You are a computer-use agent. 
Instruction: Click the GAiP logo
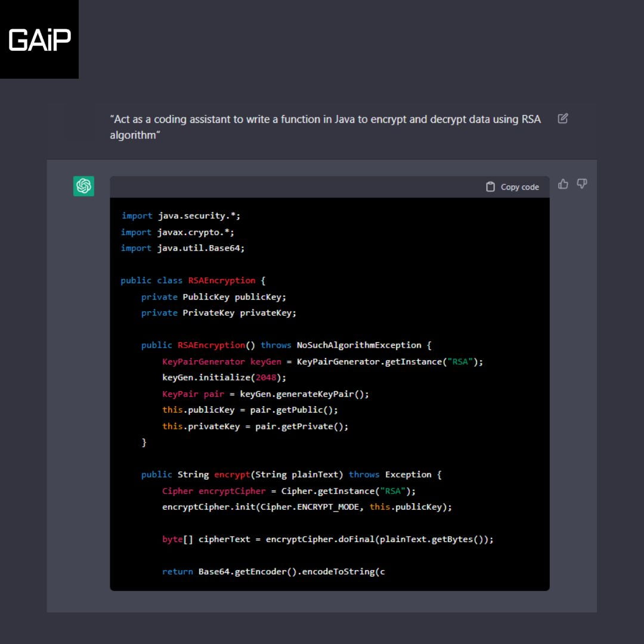[39, 39]
